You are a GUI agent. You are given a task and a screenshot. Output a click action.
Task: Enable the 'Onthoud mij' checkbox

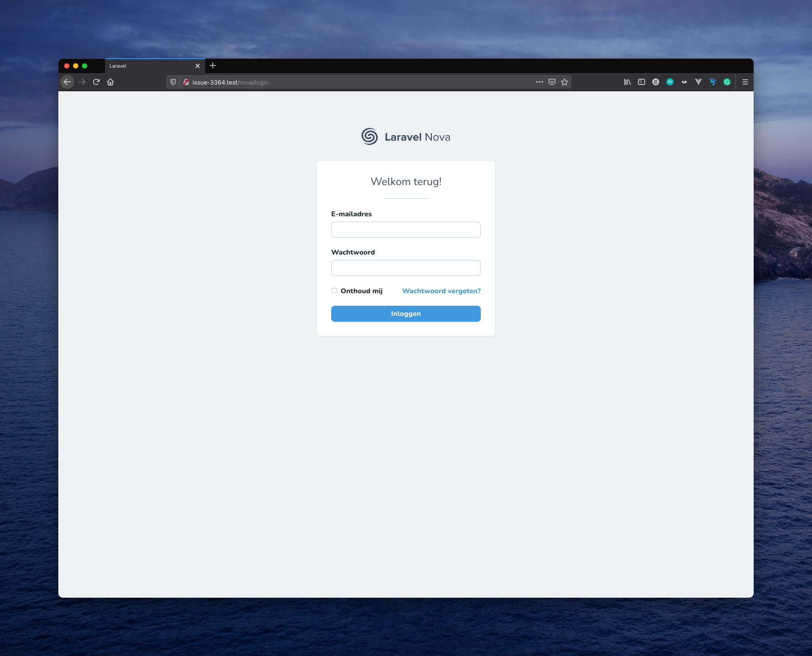click(x=334, y=290)
